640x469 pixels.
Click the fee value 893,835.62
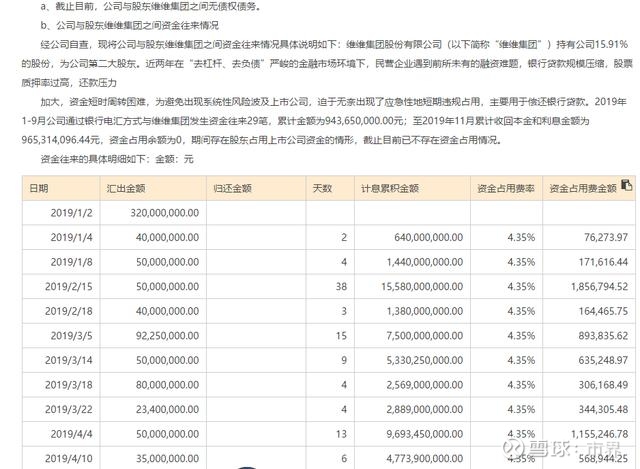(603, 336)
